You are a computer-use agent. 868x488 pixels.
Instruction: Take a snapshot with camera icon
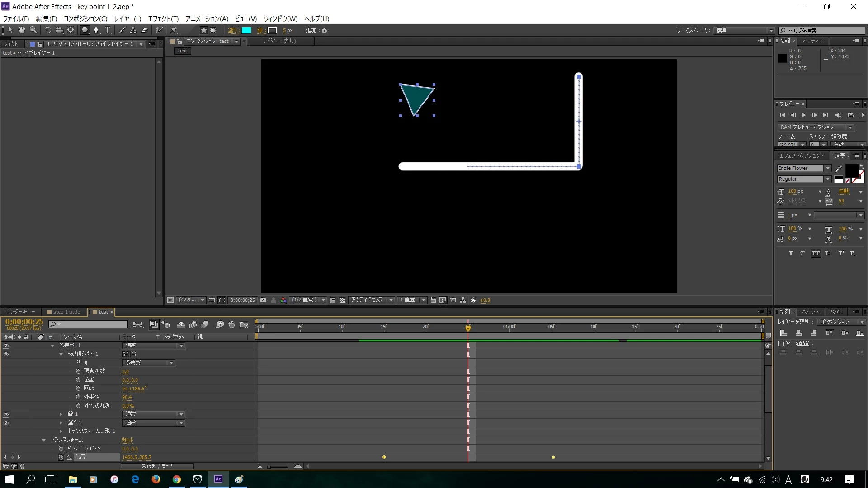(x=263, y=300)
